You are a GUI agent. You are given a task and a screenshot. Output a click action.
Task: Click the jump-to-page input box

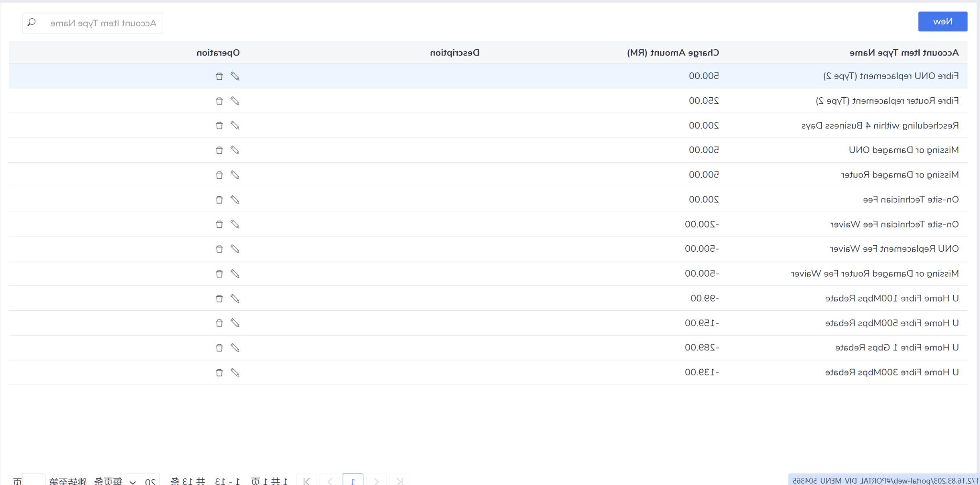pos(33,481)
